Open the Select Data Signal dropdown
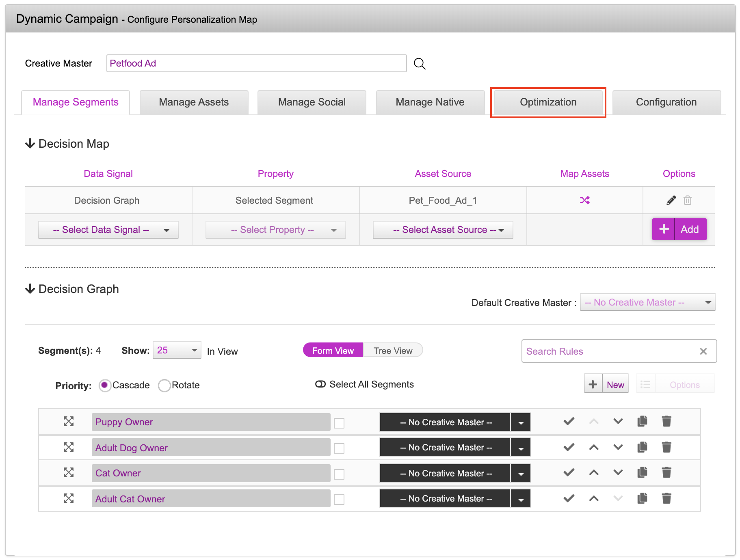The image size is (740, 560). (108, 230)
